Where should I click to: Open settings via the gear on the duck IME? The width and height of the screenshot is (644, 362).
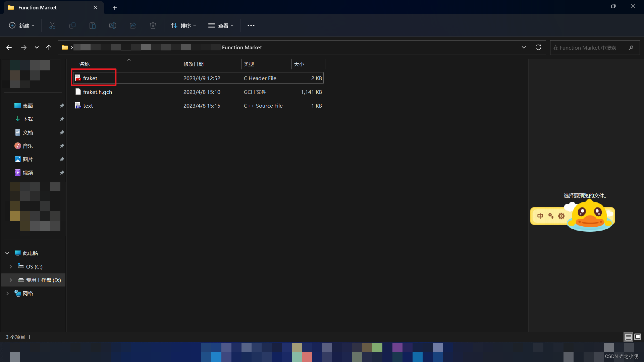click(561, 216)
